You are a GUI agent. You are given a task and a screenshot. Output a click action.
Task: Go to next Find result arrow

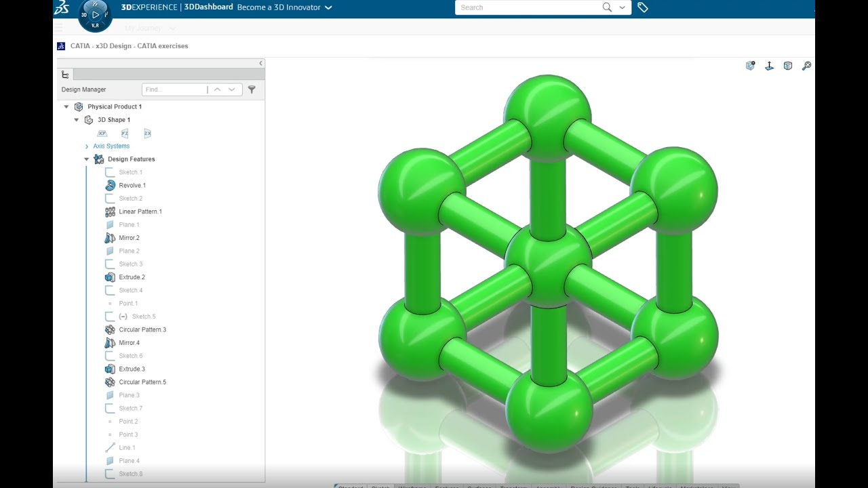click(232, 89)
